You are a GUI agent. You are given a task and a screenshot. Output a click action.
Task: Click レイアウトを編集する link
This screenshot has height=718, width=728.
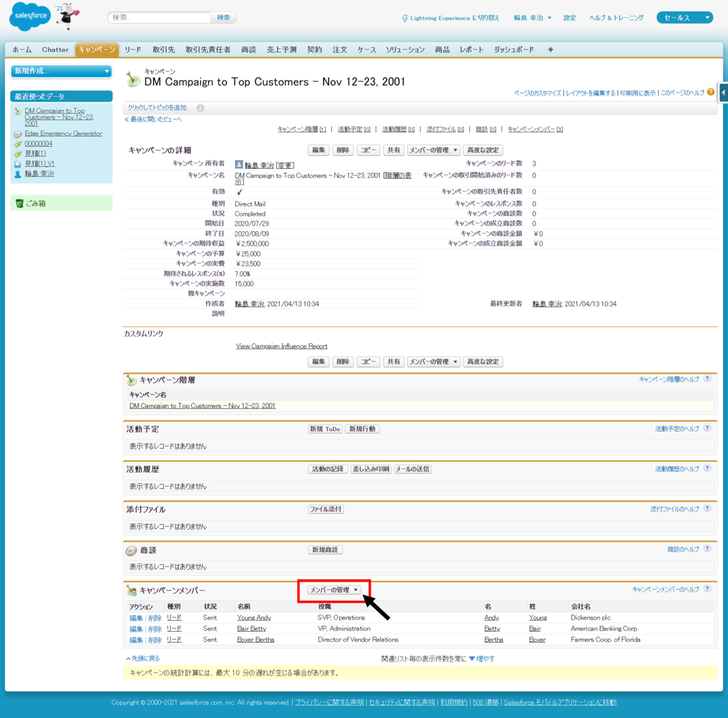pos(590,93)
